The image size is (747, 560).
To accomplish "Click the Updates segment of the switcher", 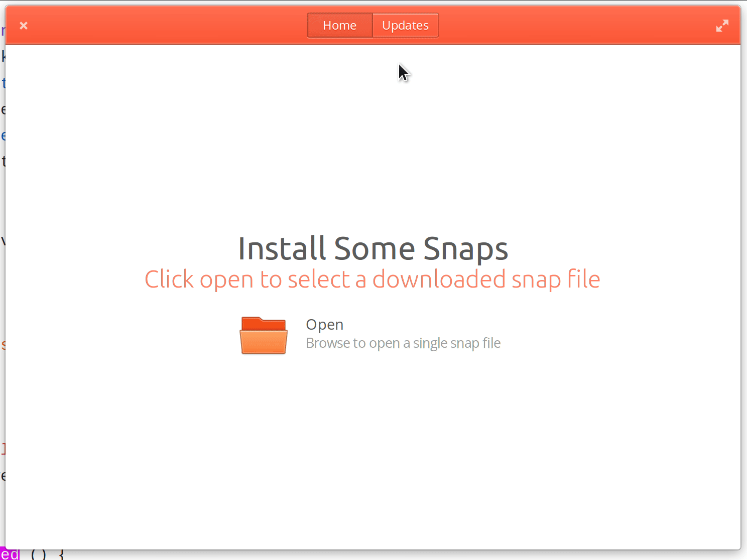I will tap(405, 25).
